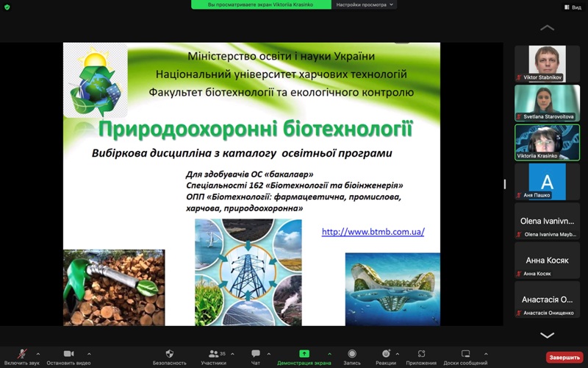Select Аня Пашко participant tile
588x368 pixels.
(547, 182)
